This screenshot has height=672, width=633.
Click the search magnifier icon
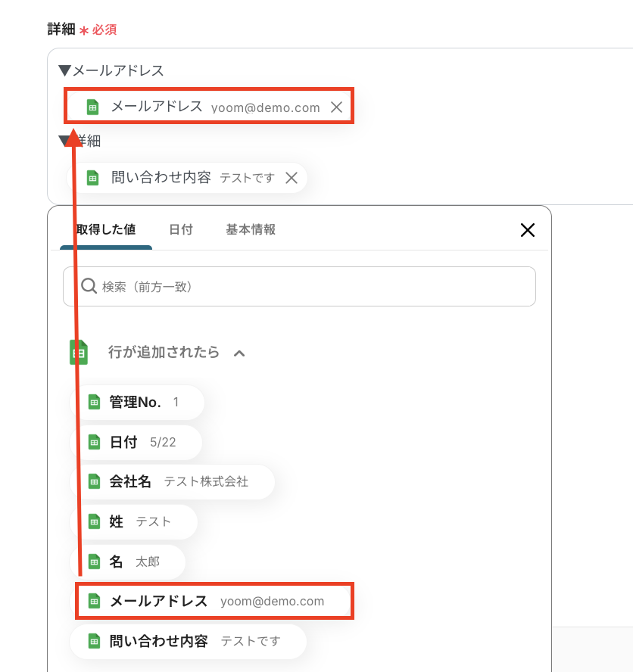[89, 286]
